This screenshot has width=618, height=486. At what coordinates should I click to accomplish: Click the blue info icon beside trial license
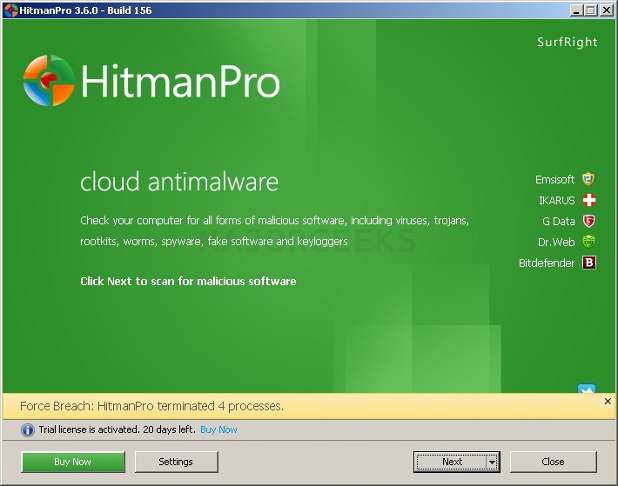click(27, 430)
